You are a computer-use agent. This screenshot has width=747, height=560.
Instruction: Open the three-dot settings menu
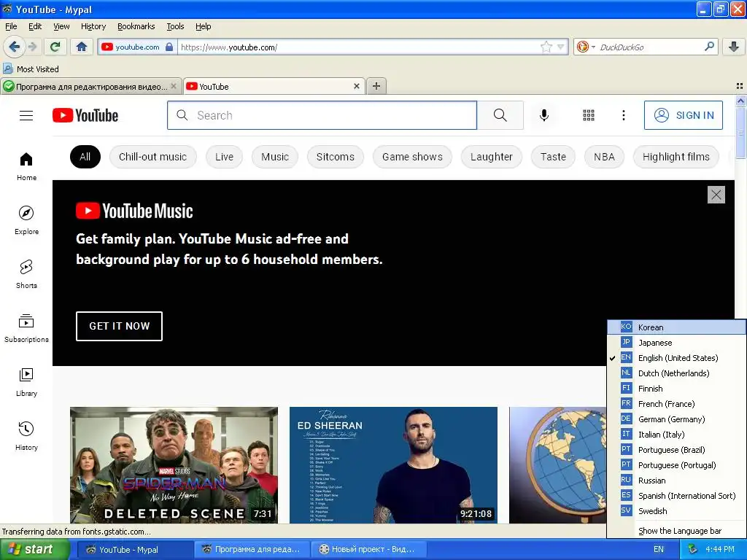pyautogui.click(x=623, y=115)
